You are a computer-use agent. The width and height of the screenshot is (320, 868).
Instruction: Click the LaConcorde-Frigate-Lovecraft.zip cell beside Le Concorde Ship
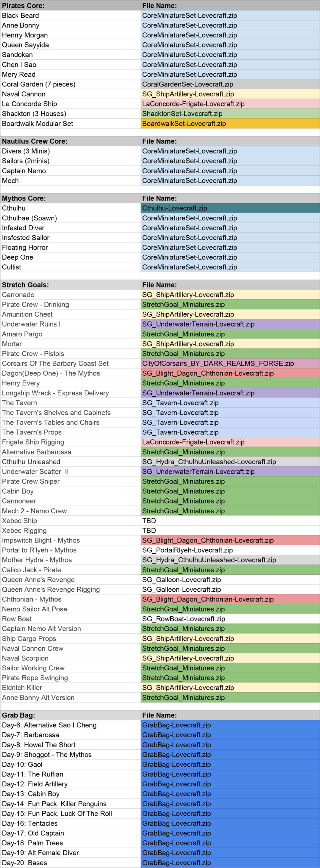point(230,104)
